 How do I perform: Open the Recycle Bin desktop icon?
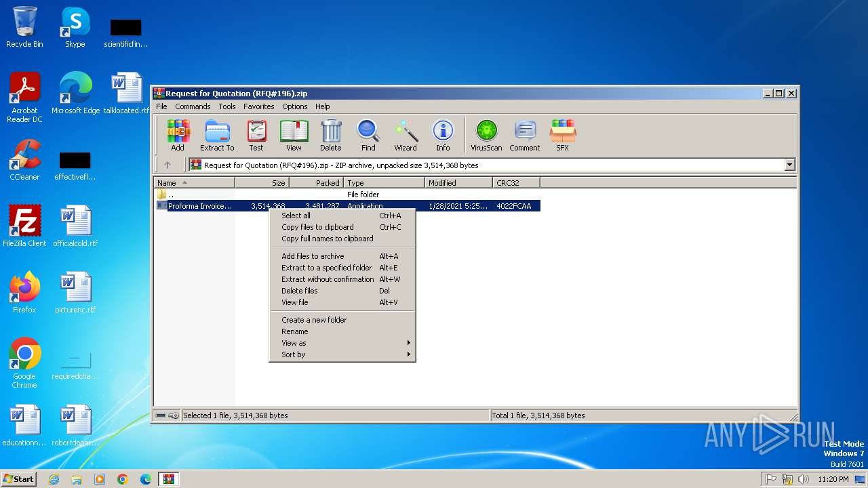pos(24,28)
